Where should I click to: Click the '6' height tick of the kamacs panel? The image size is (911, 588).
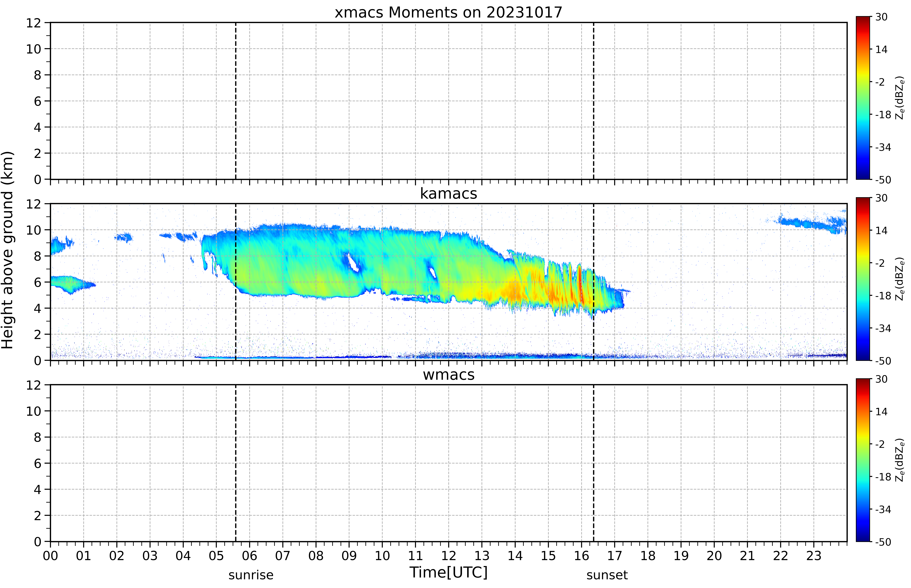37,282
